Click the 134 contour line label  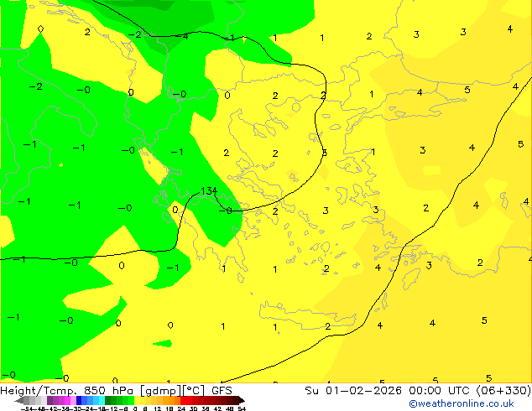[x=209, y=191]
